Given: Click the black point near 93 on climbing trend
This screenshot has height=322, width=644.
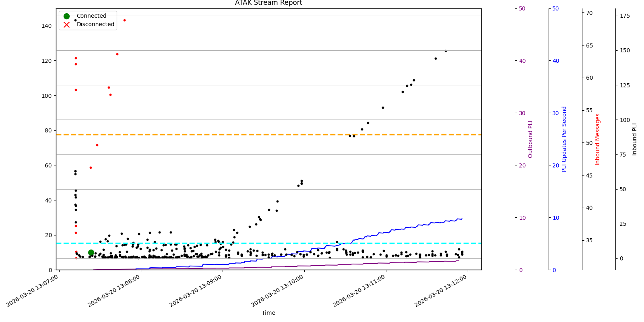Looking at the screenshot, I should (383, 107).
